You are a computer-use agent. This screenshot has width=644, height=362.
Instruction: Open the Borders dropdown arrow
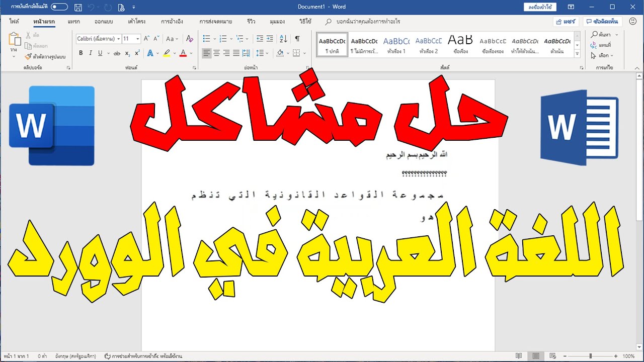(304, 53)
